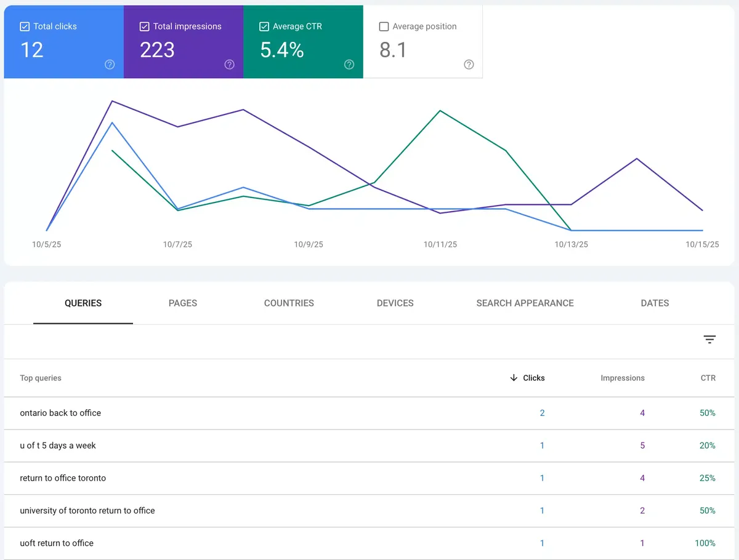The width and height of the screenshot is (739, 560).
Task: Open the DATES tab
Action: point(655,303)
